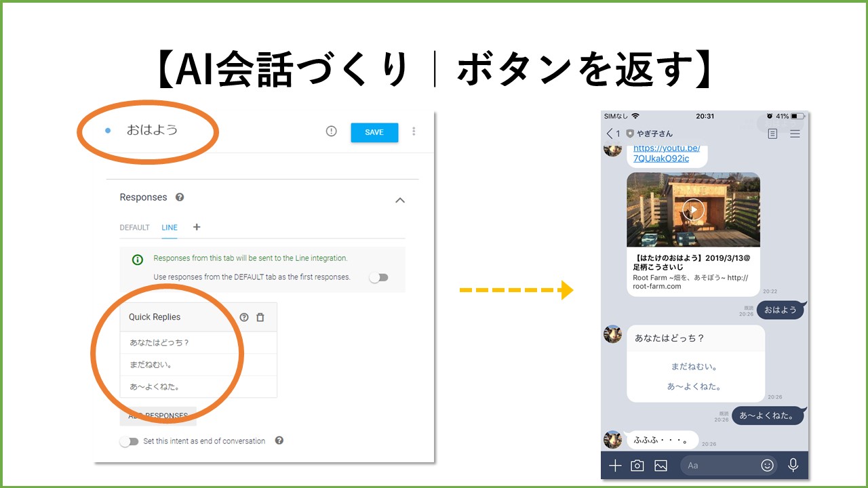The width and height of the screenshot is (868, 488).
Task: Tap the あ〜よくねた。 reply button in LINE
Action: point(694,386)
